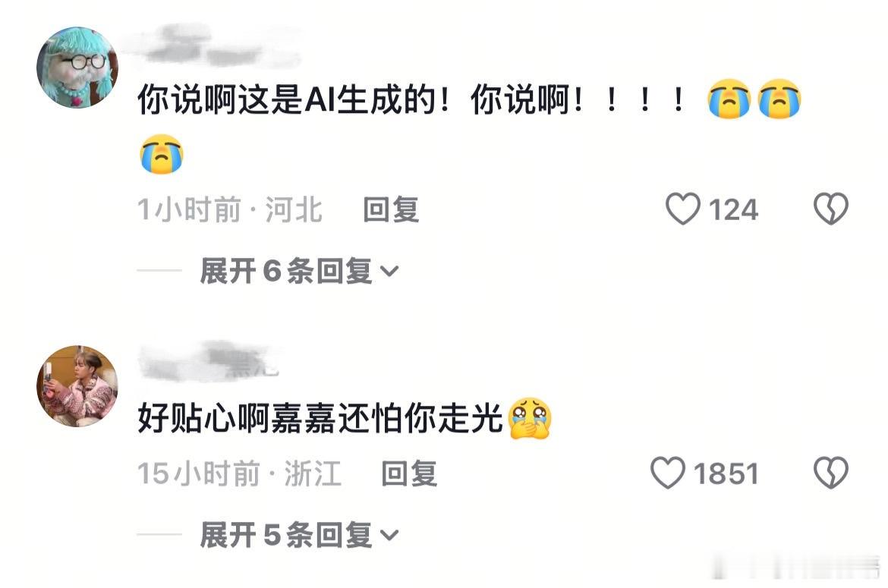Screen dimensions: 888x588
Task: Click the 15小时前 · 浙江 timestamp
Action: [239, 473]
